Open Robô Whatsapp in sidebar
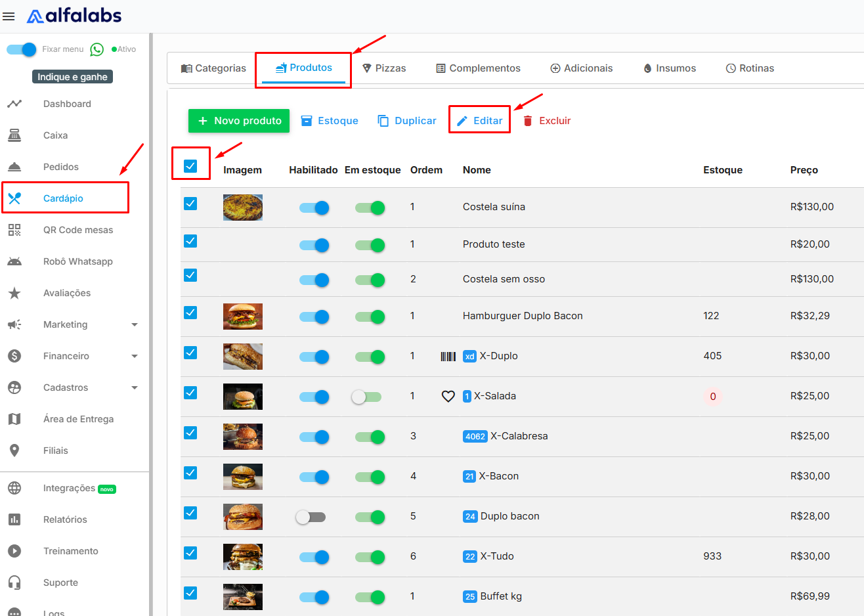The image size is (864, 616). click(77, 261)
